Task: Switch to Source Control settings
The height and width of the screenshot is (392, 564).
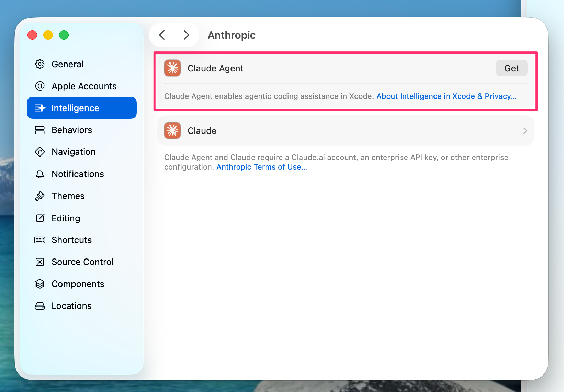Action: click(x=82, y=262)
